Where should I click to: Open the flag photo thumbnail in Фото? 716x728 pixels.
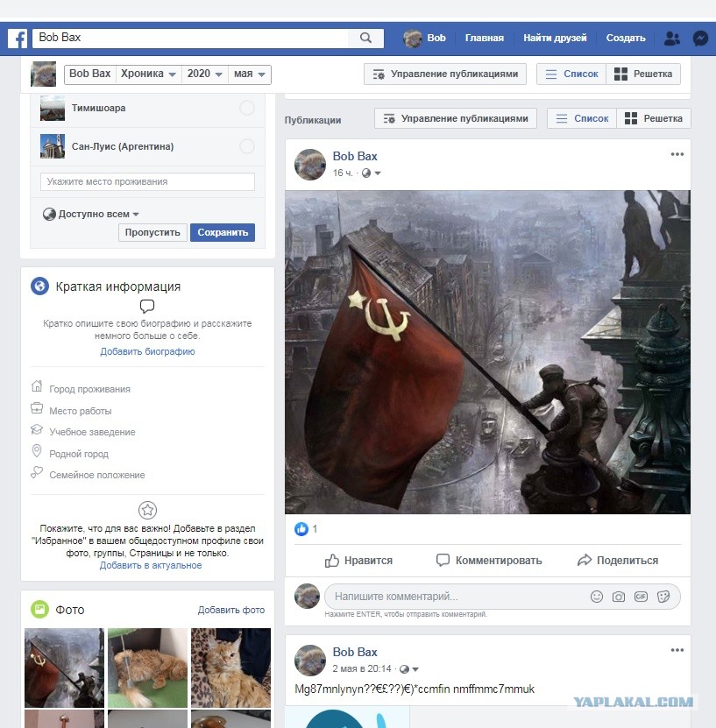[64, 668]
